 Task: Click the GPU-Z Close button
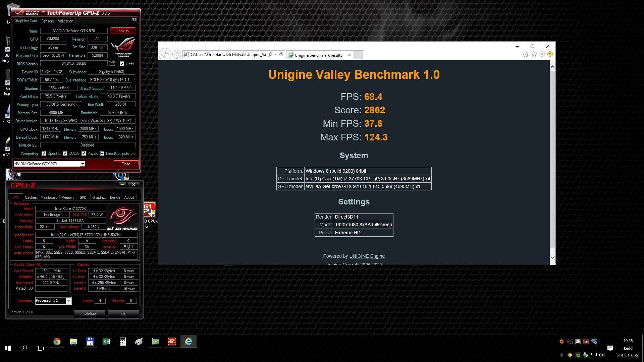tap(126, 164)
